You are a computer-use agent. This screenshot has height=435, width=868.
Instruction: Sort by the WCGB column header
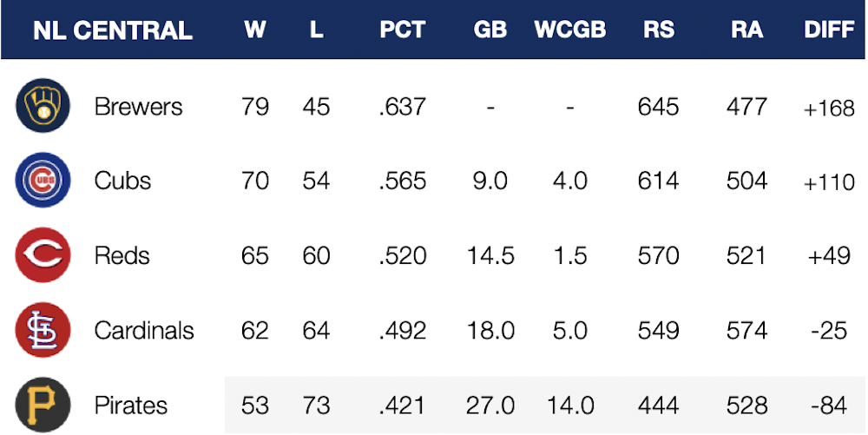tap(569, 30)
